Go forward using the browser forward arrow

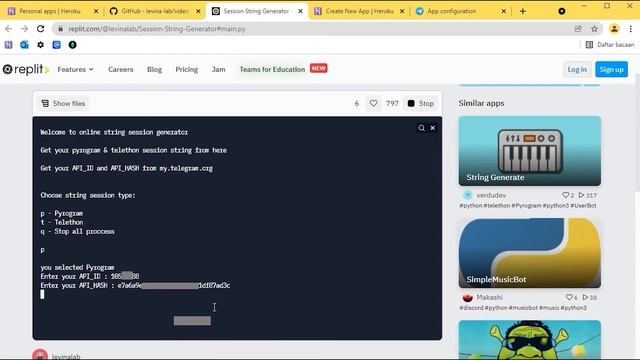(24, 29)
